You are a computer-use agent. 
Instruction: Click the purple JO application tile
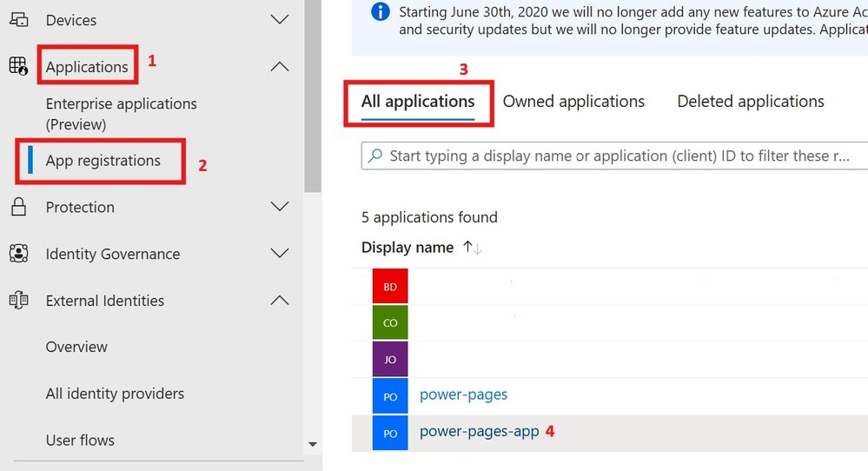[390, 359]
